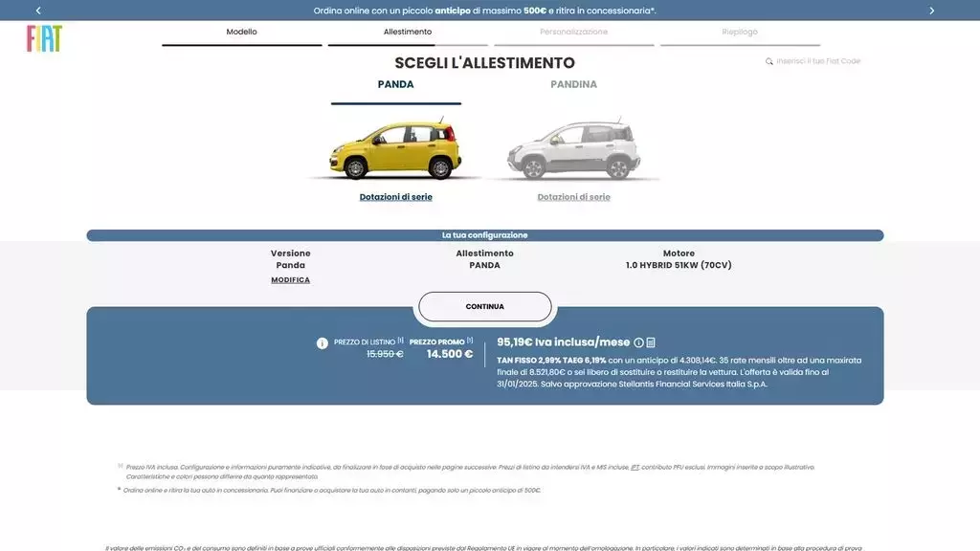The height and width of the screenshot is (551, 980).
Task: Click the promo price 14.500 €
Action: pyautogui.click(x=450, y=354)
